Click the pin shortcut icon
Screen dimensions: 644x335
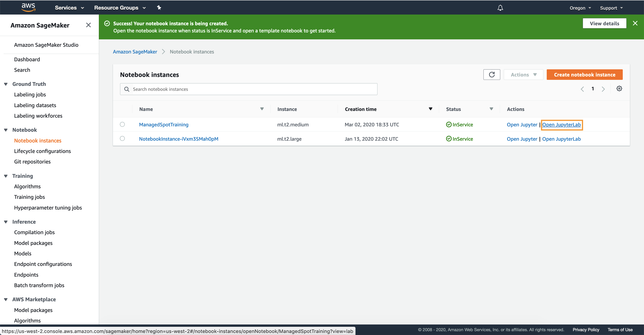coord(159,8)
